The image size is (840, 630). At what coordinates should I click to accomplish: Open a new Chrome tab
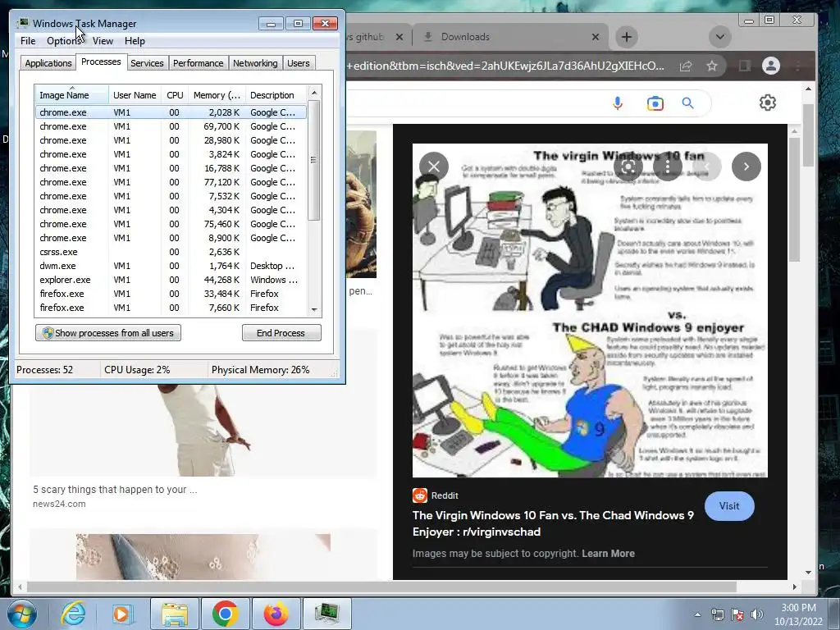point(626,37)
